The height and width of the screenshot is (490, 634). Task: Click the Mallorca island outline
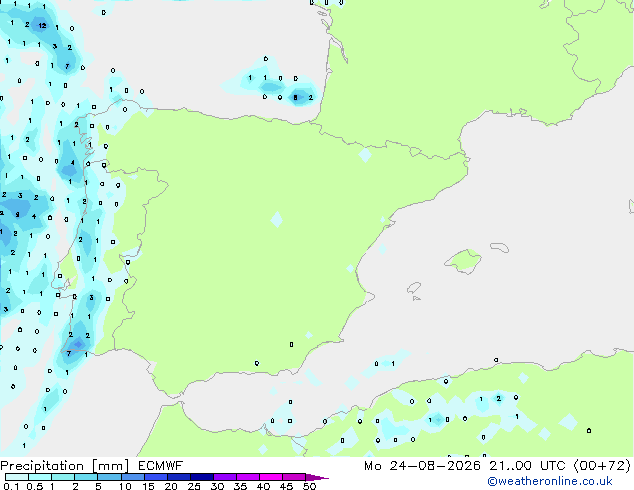coord(463,262)
